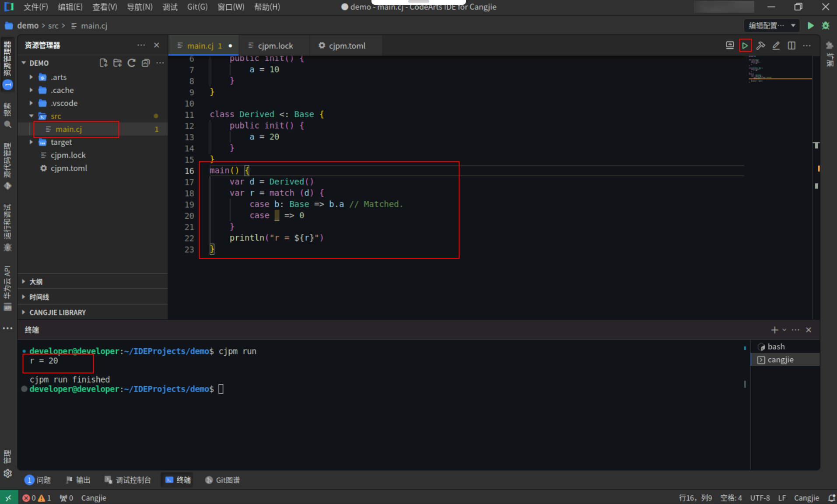Image resolution: width=837 pixels, height=504 pixels.
Task: Open the Search view in activity bar
Action: coord(7,115)
